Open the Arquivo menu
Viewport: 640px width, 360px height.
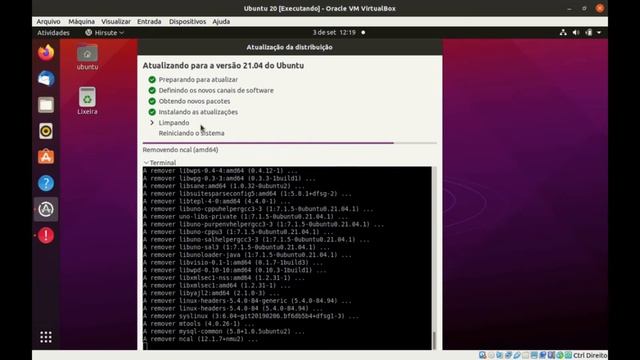pos(48,22)
